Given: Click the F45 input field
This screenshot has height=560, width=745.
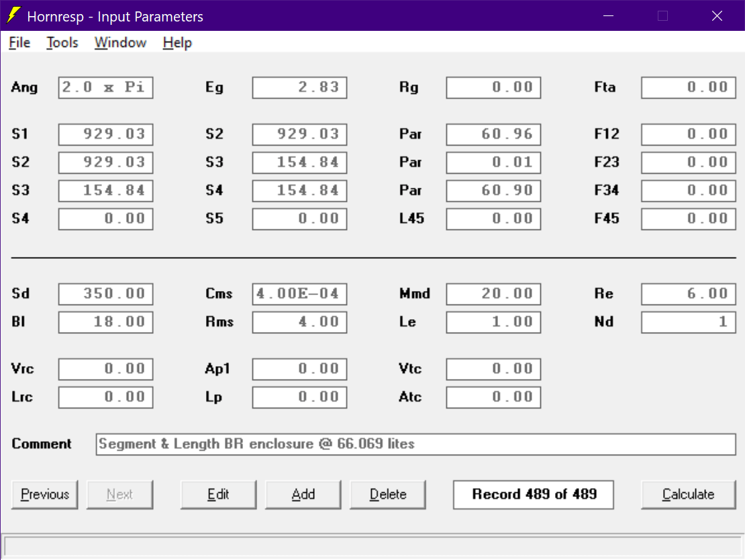Looking at the screenshot, I should click(688, 219).
